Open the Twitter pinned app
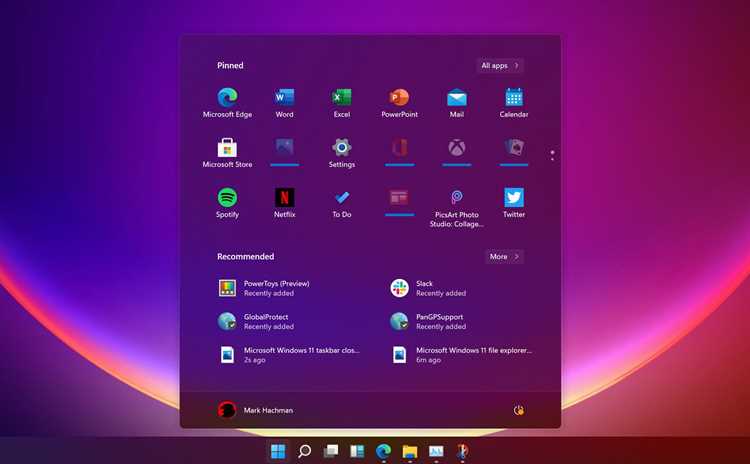 point(514,203)
